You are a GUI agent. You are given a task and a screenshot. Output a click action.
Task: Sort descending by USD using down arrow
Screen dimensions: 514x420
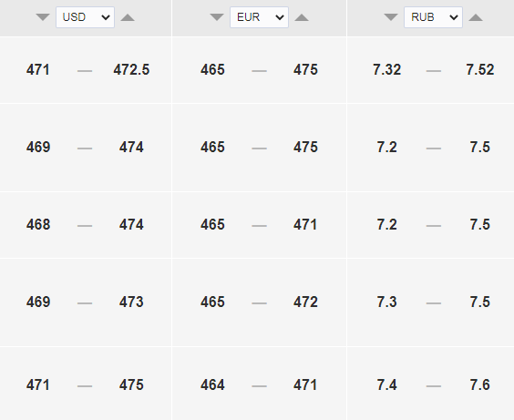pyautogui.click(x=43, y=17)
